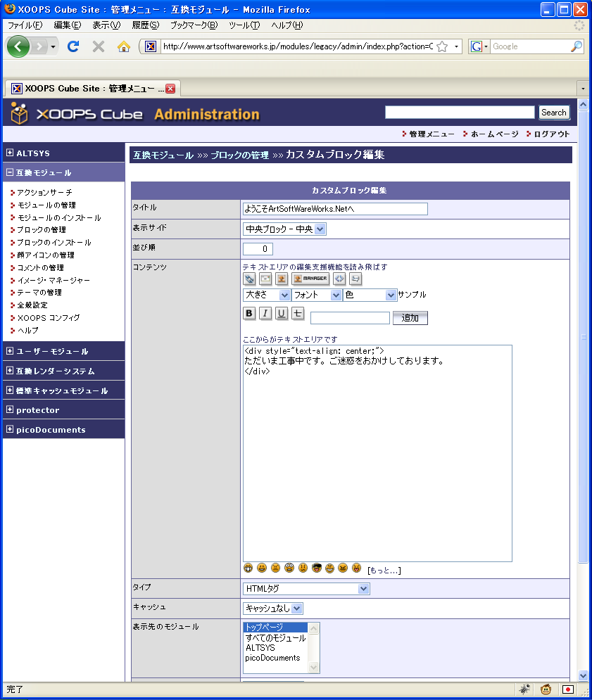
Task: Apply bold with the B button
Action: 249,314
